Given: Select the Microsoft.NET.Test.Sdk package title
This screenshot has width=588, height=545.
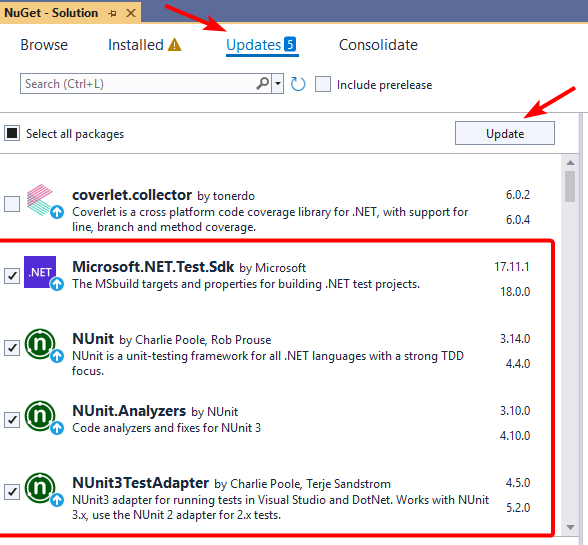Looking at the screenshot, I should [x=153, y=267].
